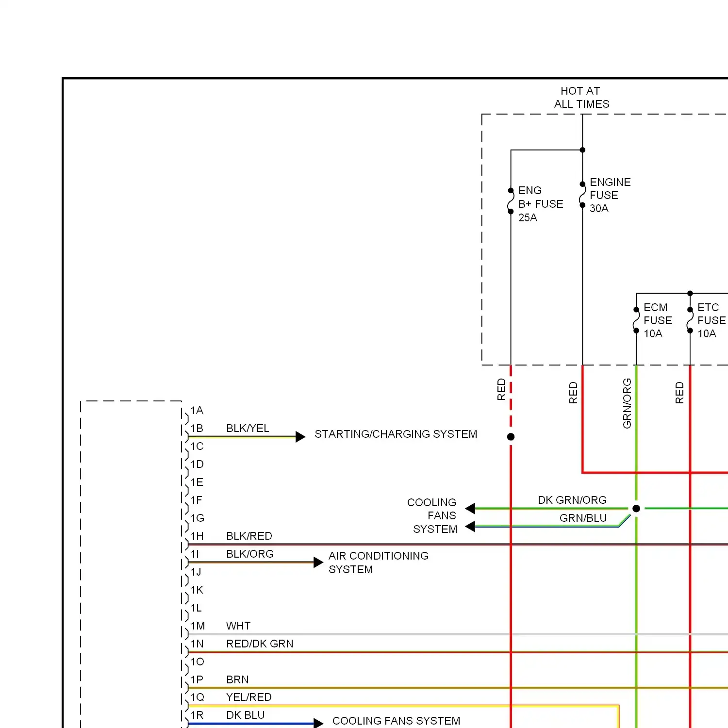Click the AIR CONDITIONING SYSTEM arrowhead

click(318, 563)
